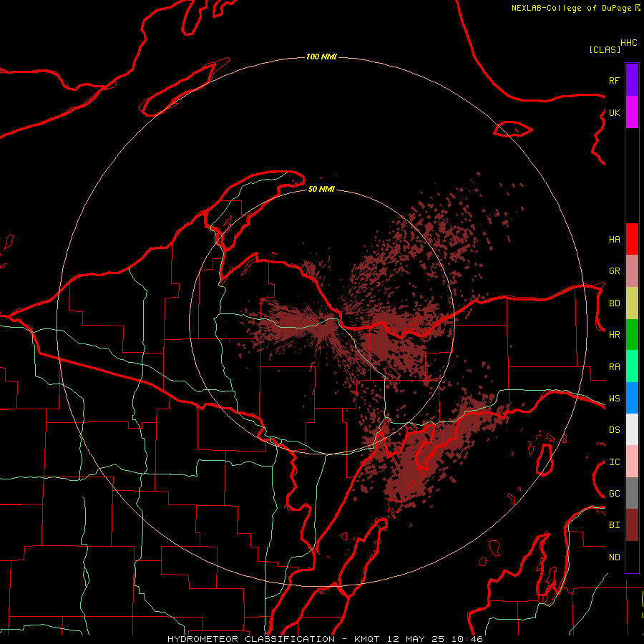The height and width of the screenshot is (644, 644).
Task: Click the "50 NMI" range ring label
Action: [321, 189]
